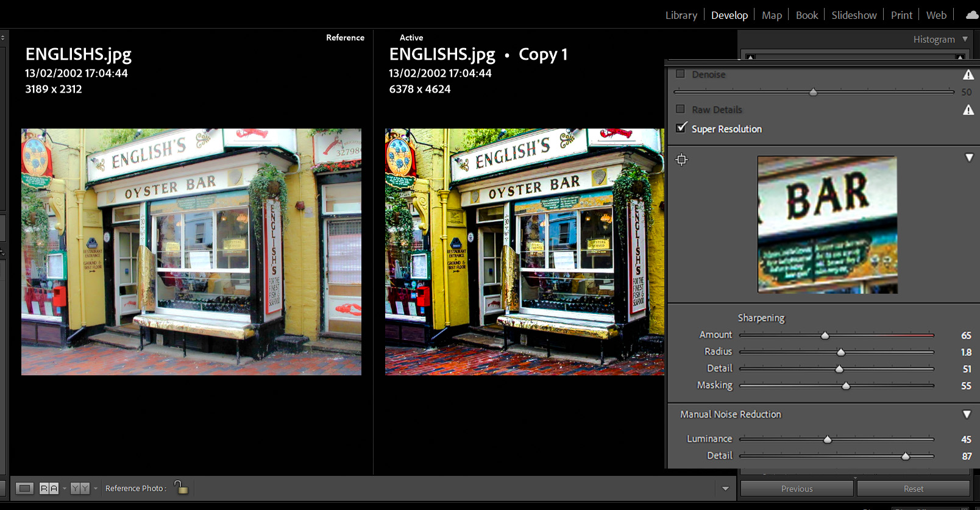Viewport: 980px width, 510px height.
Task: Enable the Denoise checkbox
Action: click(681, 74)
